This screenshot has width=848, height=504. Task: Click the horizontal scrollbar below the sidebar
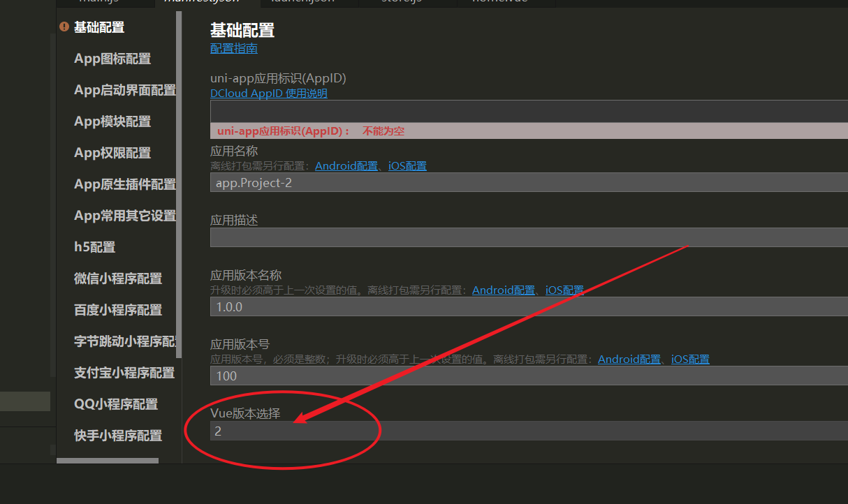pos(108,461)
